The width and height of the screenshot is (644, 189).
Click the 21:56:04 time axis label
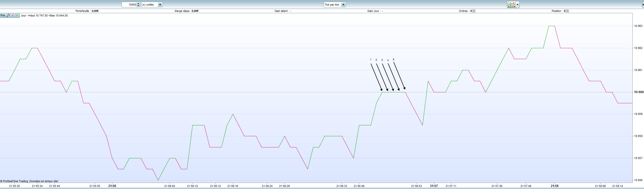pyautogui.click(x=170, y=186)
